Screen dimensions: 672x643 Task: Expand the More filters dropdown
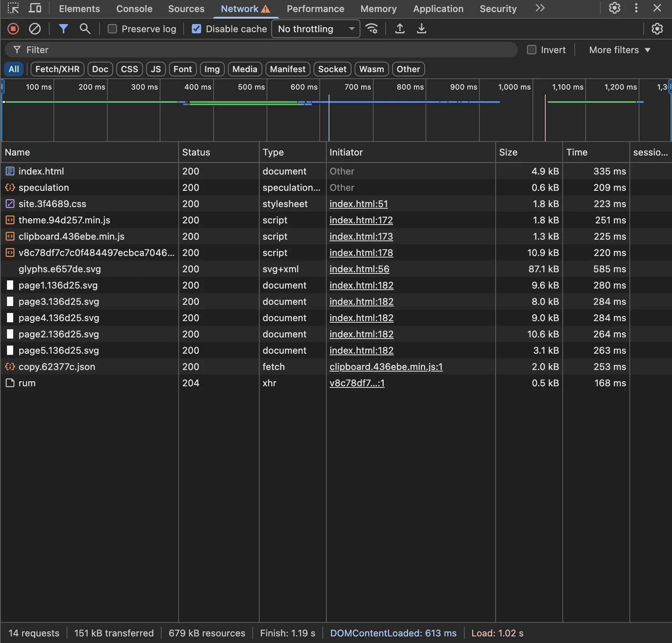(620, 50)
